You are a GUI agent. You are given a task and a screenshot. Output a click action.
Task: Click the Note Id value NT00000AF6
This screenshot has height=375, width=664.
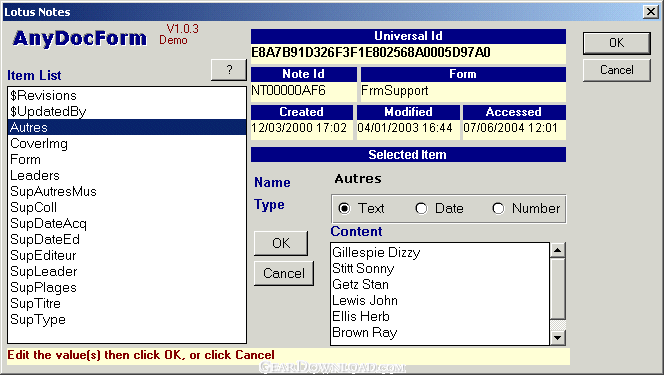click(x=304, y=91)
